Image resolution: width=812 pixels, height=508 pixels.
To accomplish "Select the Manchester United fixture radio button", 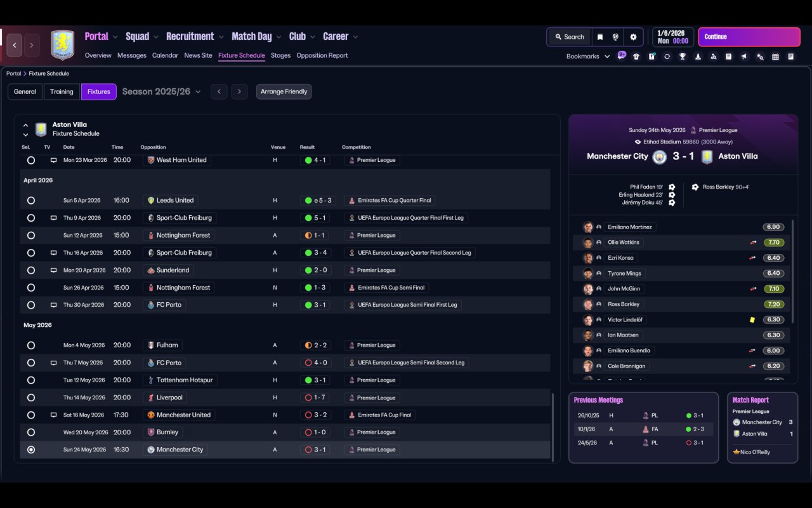I will 31,415.
